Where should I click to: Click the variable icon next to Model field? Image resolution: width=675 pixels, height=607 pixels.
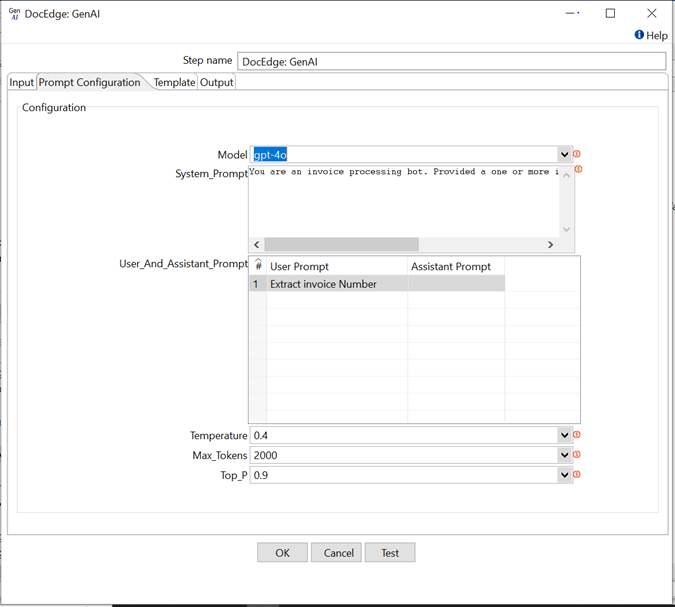[x=577, y=154]
